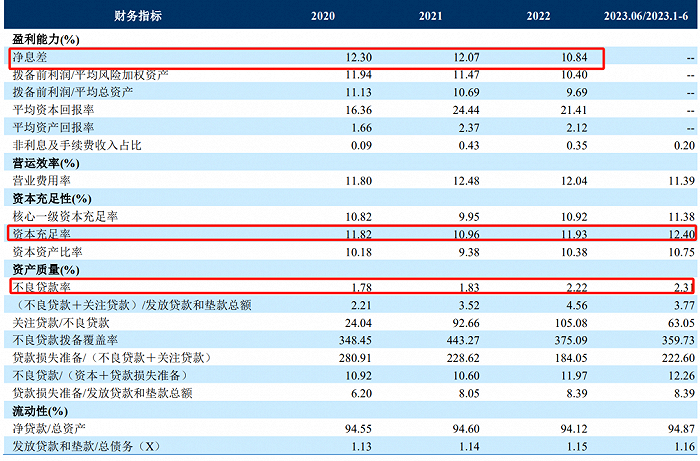This screenshot has height=461, width=700.
Task: Select the 24.44 平均资本回报率 cell
Action: click(x=466, y=110)
